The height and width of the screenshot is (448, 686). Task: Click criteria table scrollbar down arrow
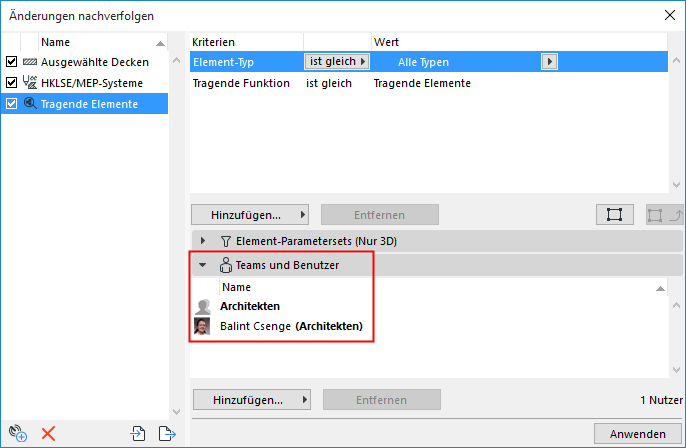click(x=676, y=185)
